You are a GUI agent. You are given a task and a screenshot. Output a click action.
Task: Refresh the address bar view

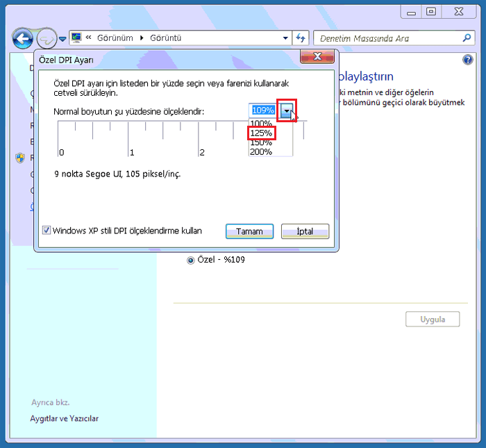point(301,38)
